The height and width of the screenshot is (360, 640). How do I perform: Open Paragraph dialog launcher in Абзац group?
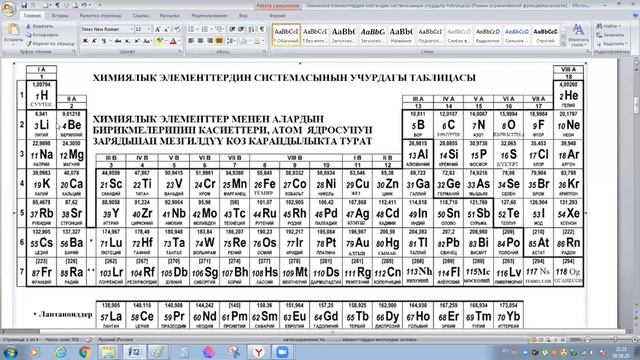click(264, 52)
